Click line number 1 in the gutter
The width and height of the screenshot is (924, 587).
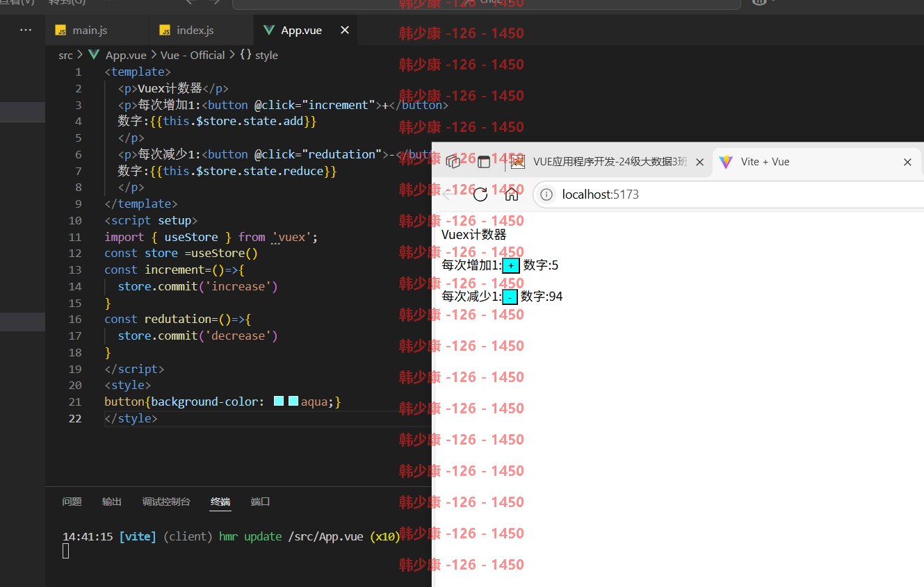[x=79, y=72]
